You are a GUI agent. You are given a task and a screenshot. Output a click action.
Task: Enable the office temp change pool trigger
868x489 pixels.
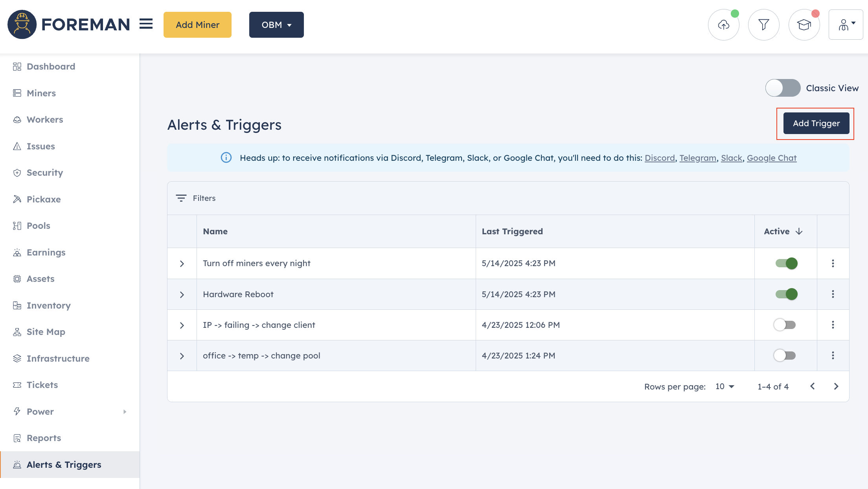[785, 355]
